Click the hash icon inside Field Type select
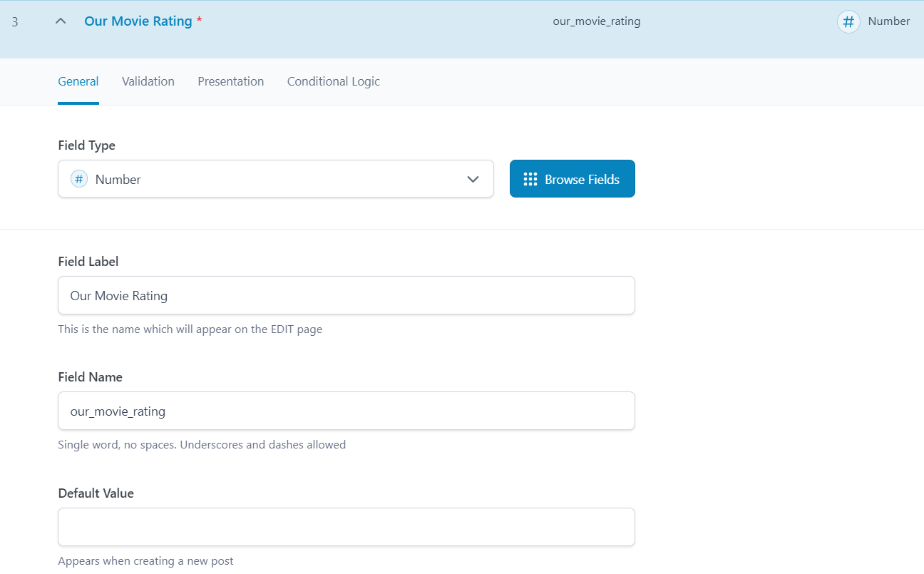 (x=78, y=179)
